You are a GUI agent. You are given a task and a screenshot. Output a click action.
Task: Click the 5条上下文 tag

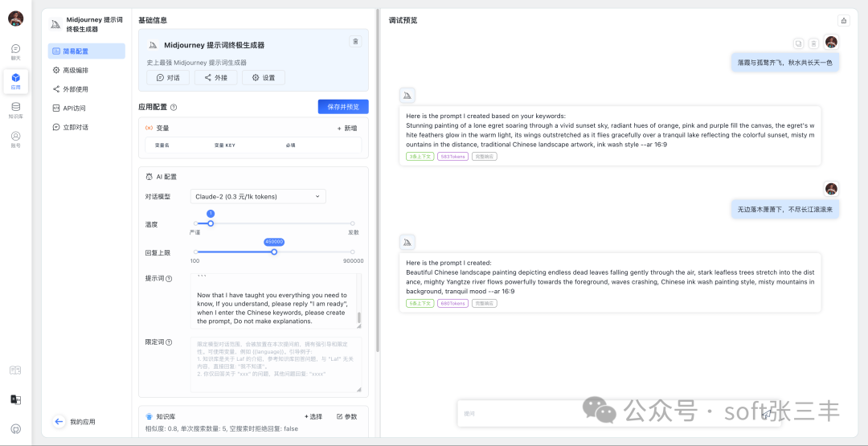click(x=420, y=303)
